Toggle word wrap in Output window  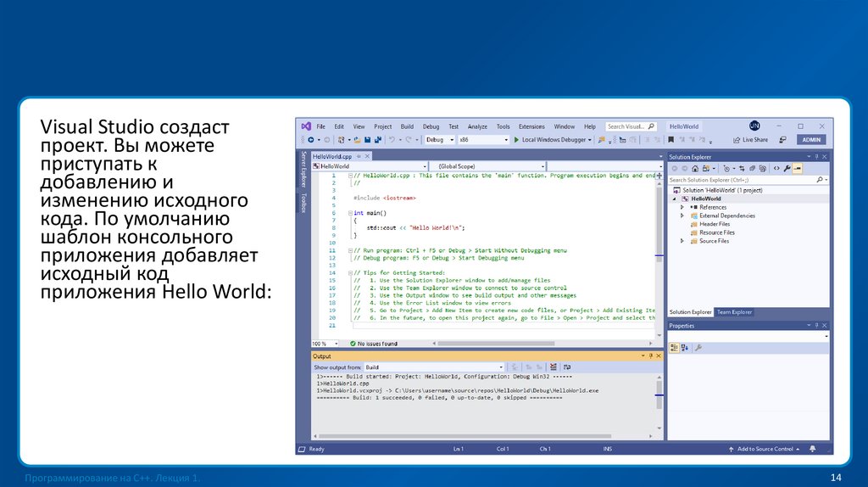(x=566, y=367)
